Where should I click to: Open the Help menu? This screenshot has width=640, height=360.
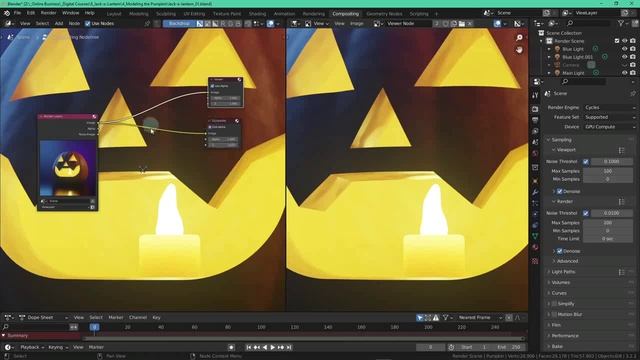point(89,13)
